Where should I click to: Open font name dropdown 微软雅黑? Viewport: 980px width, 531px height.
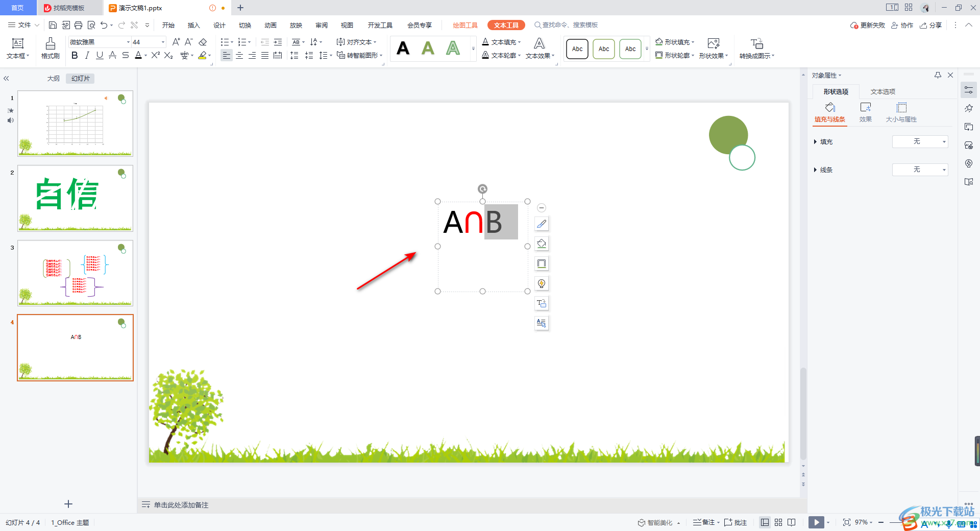click(x=128, y=42)
